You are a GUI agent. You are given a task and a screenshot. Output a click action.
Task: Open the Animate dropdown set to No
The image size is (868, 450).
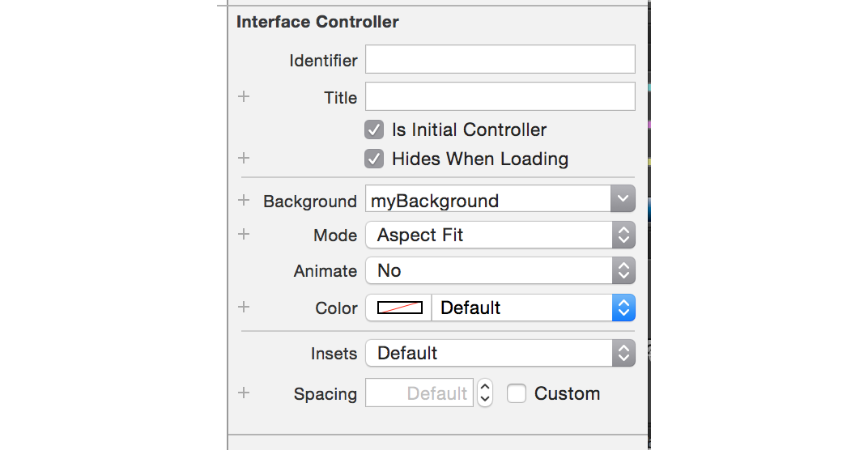[x=500, y=270]
